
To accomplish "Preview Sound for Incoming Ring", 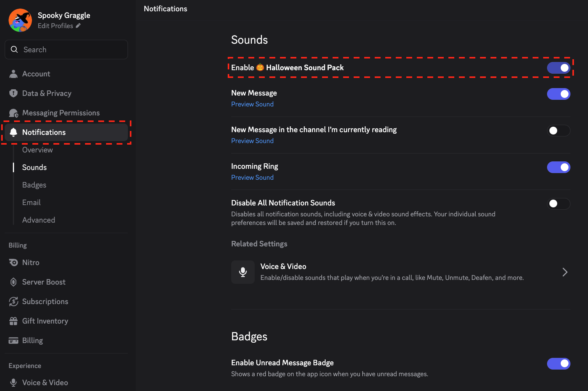I will (x=252, y=177).
